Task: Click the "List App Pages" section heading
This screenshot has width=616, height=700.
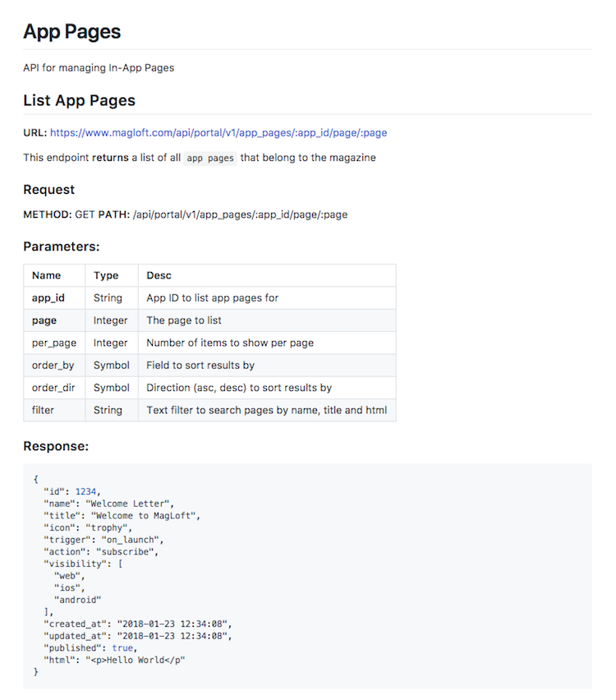Action: click(79, 101)
